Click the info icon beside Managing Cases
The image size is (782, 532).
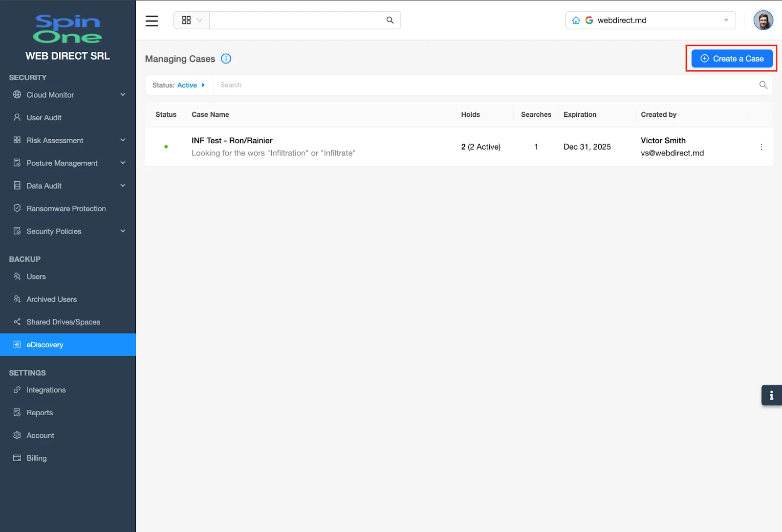pos(226,59)
